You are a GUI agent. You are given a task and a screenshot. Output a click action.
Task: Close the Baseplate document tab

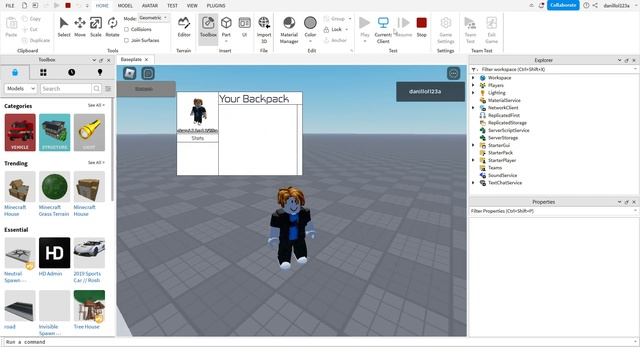(x=147, y=60)
